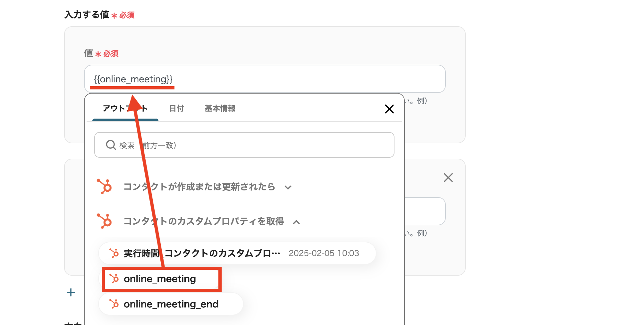The width and height of the screenshot is (644, 325).
Task: Switch to the アウトプット tab
Action: click(125, 109)
